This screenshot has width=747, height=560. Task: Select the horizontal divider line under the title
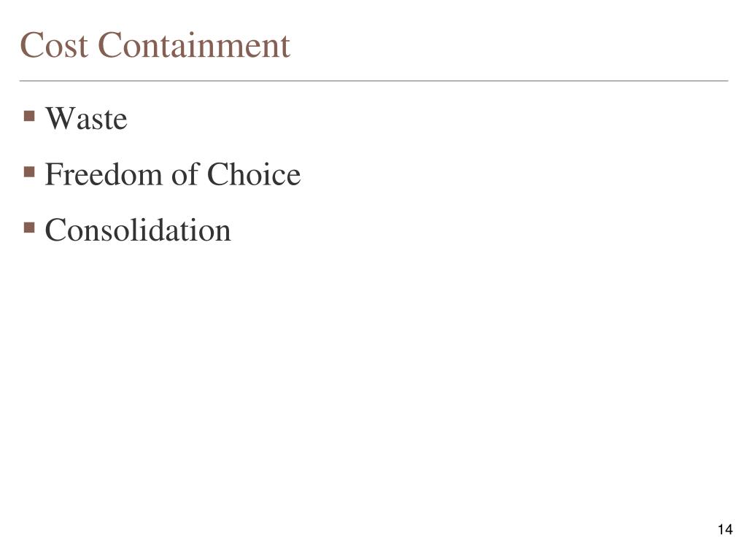point(373,81)
